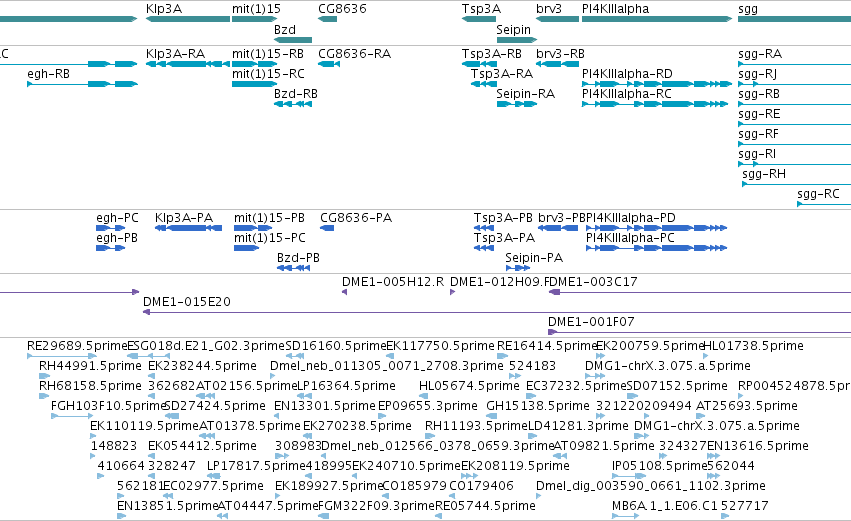Select the 'DME1-003C17' clone label
851x521 pixels.
(594, 282)
